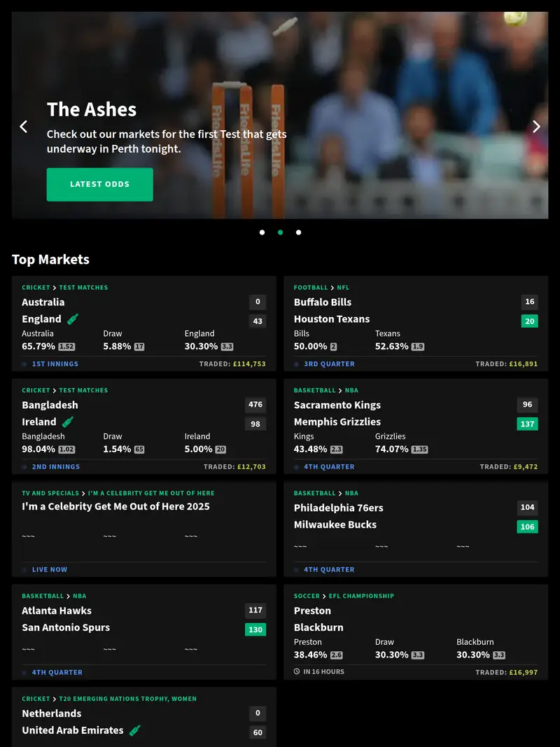Image resolution: width=560 pixels, height=747 pixels.
Task: Expand the TEST MATCHES breadcrumb chevron
Action: pos(53,287)
